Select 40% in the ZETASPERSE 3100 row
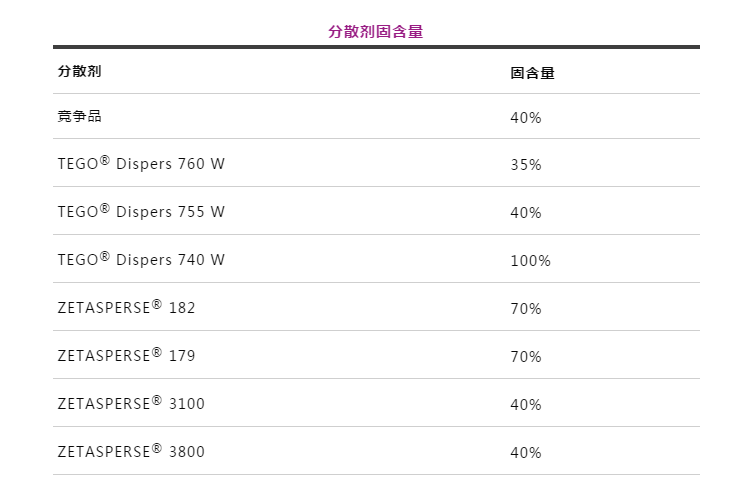Image resolution: width=735 pixels, height=493 pixels. coord(525,405)
